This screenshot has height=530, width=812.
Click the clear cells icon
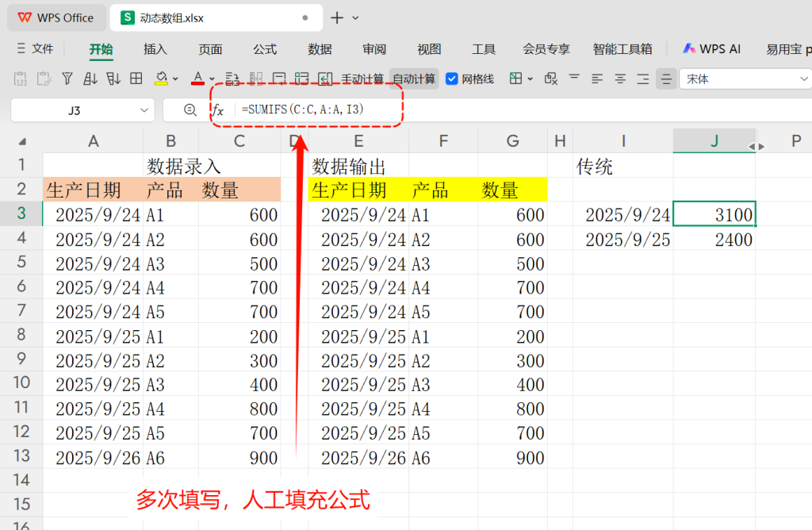(550, 79)
